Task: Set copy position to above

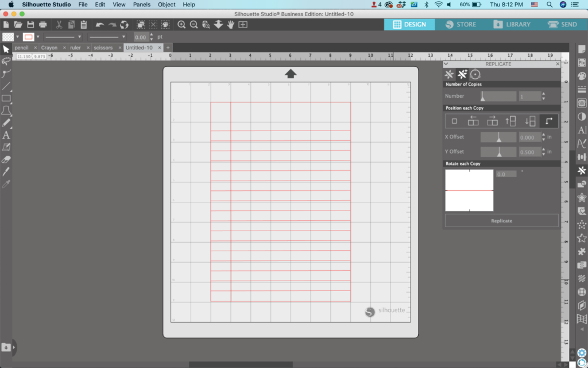Action: point(510,121)
